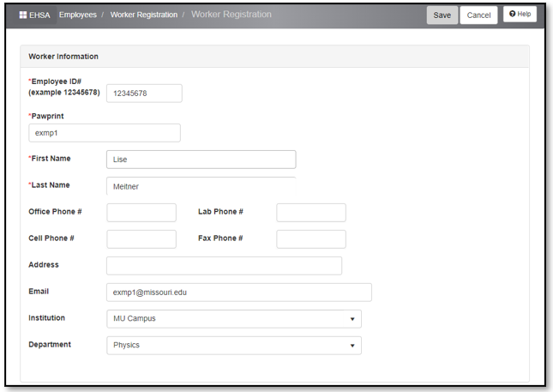
Task: Click the Fax Phone # field
Action: point(311,239)
